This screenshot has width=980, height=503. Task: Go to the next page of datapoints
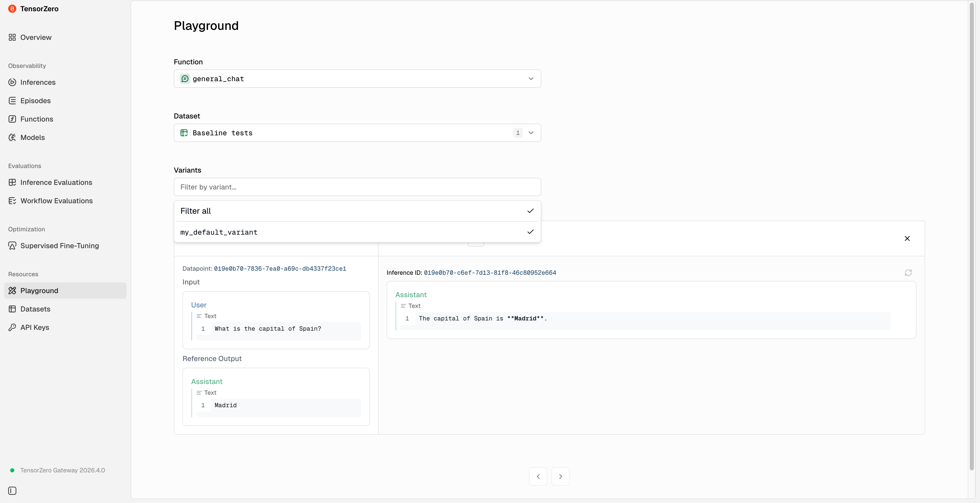[561, 476]
